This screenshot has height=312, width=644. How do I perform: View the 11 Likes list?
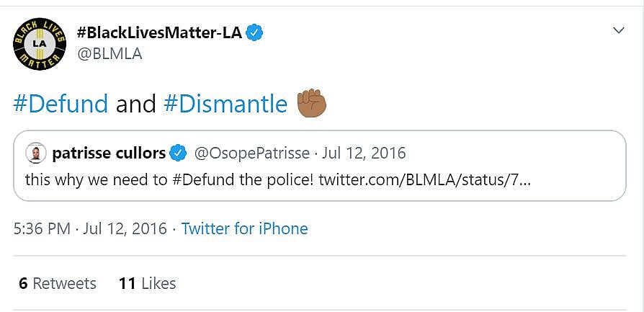point(147,284)
